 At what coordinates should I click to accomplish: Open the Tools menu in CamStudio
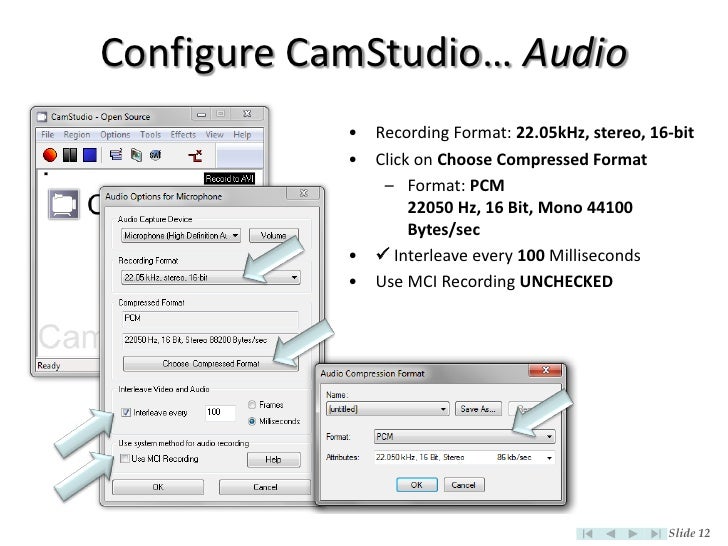pos(150,135)
